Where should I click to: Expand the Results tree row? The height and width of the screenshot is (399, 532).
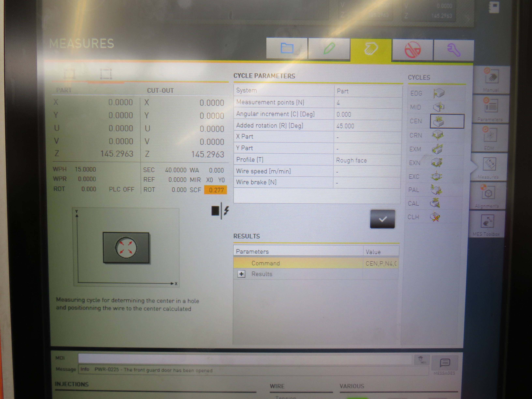(x=241, y=274)
